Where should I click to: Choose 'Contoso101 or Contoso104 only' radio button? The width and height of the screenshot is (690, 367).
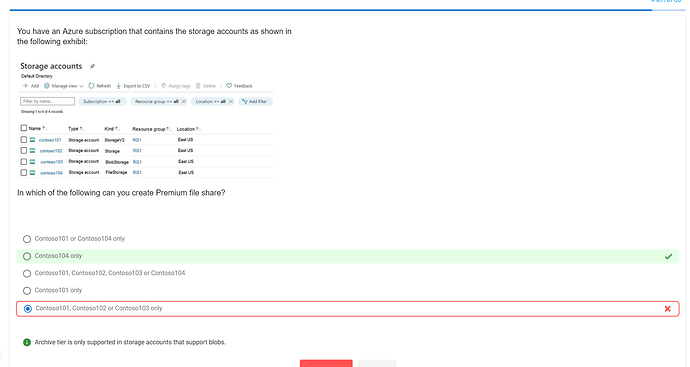[x=27, y=239]
